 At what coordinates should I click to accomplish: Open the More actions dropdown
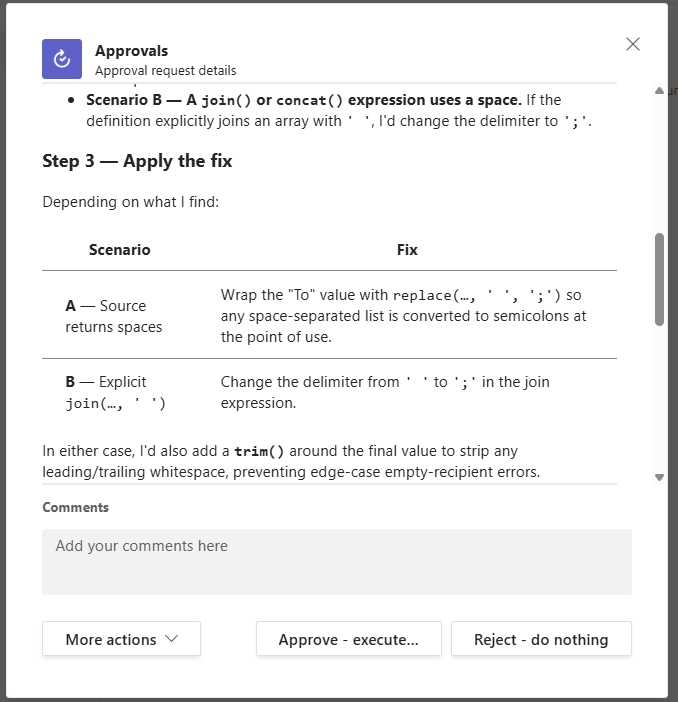click(121, 639)
